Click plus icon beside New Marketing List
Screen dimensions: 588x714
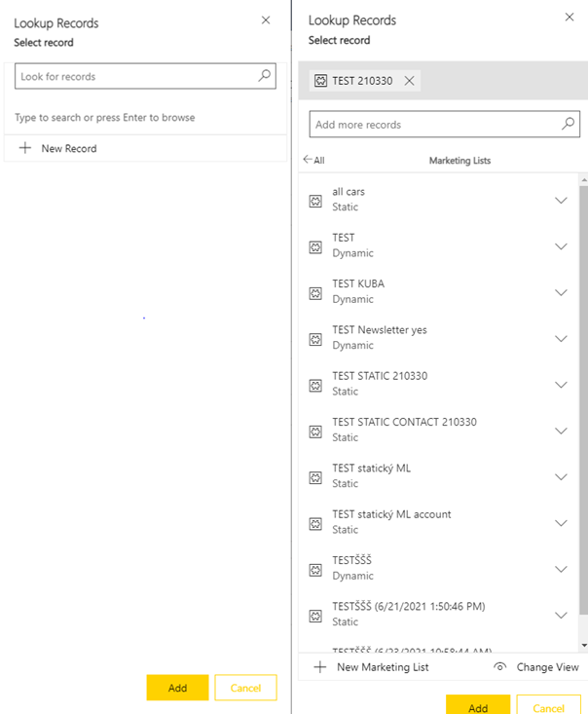point(319,667)
